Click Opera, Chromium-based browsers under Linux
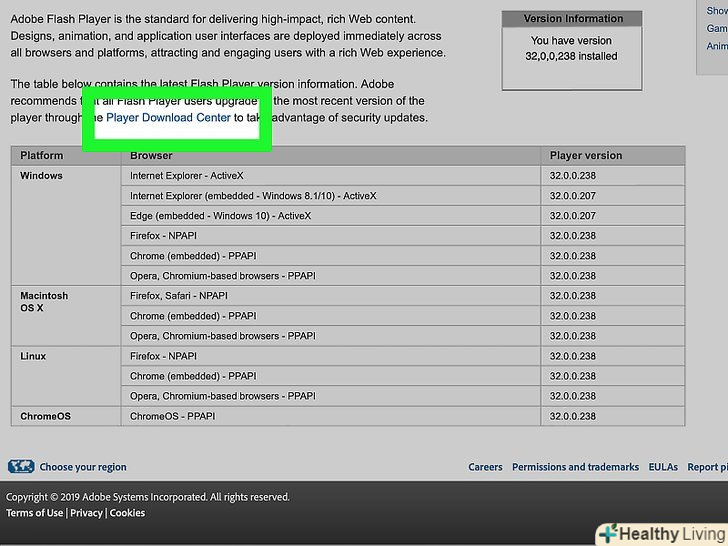The width and height of the screenshot is (728, 546). [331, 396]
